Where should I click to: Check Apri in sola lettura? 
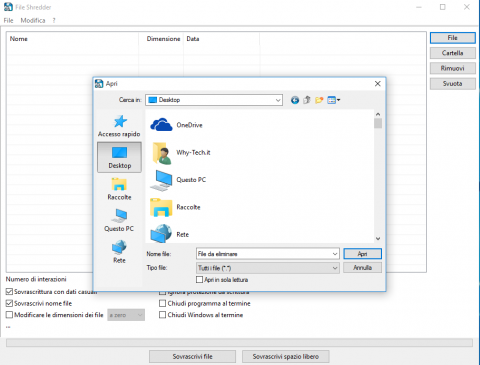[199, 280]
